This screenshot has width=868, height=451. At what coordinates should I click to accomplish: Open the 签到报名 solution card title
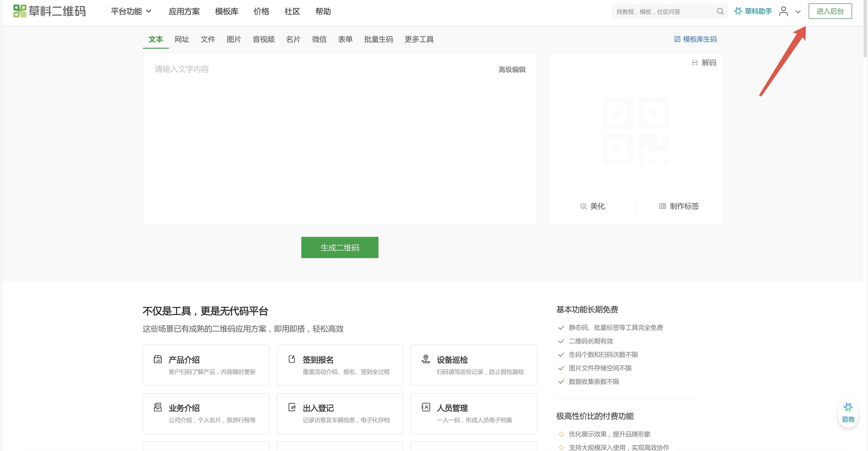[318, 360]
